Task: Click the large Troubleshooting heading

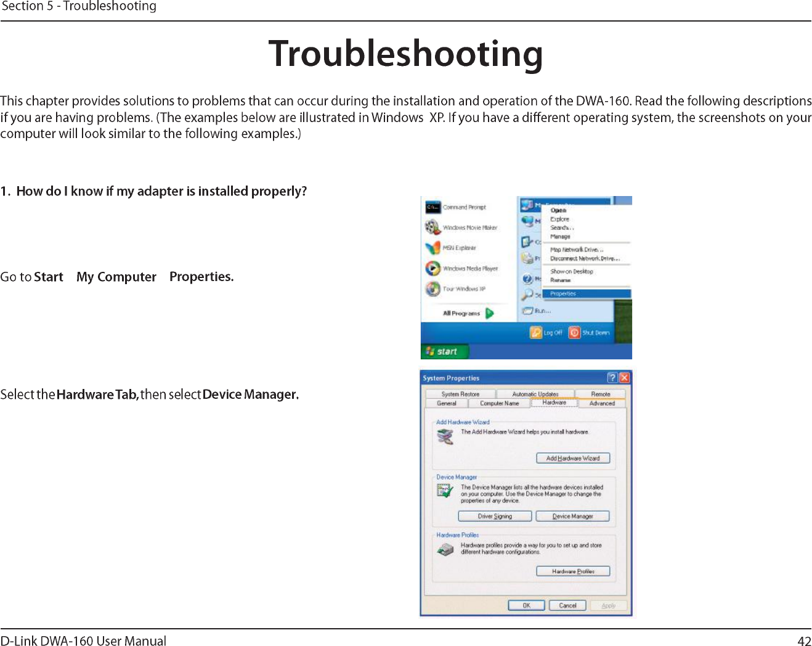Action: point(405,54)
